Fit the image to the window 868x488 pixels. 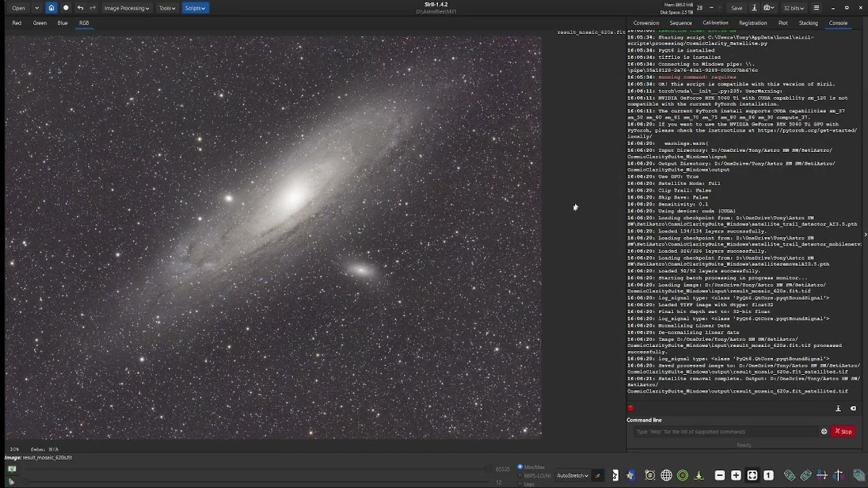752,476
